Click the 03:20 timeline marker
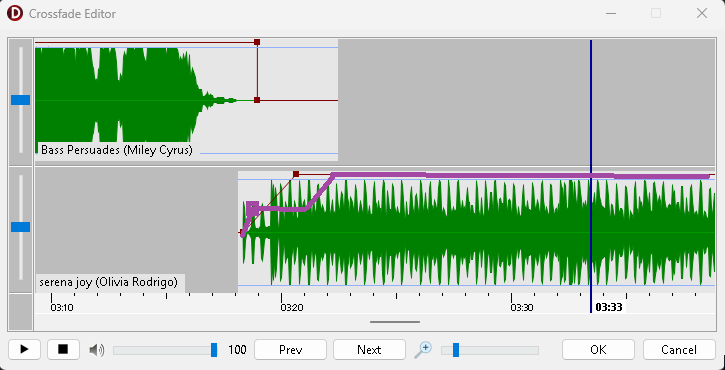Screen dimensions: 725x370 (x=292, y=308)
